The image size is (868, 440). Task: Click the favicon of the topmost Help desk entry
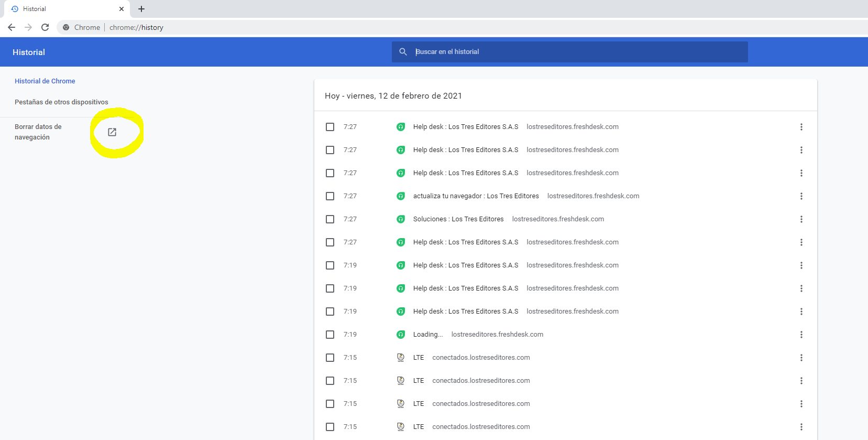[x=401, y=127]
